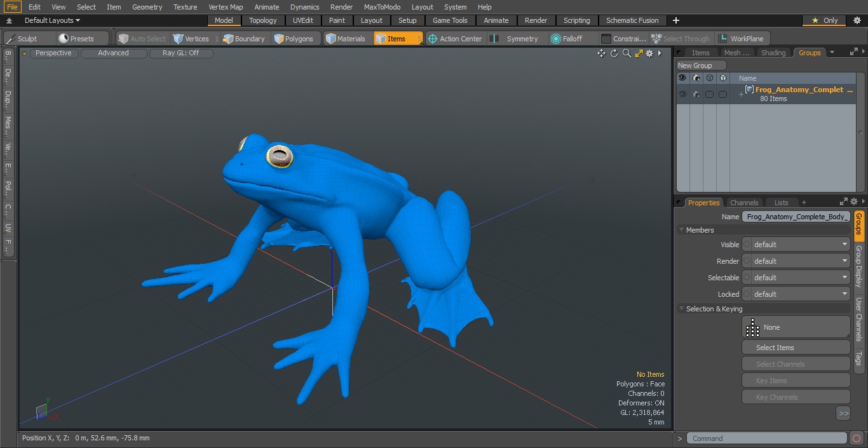Toggle Auto Select mode
This screenshot has height=448, width=868.
coord(142,39)
